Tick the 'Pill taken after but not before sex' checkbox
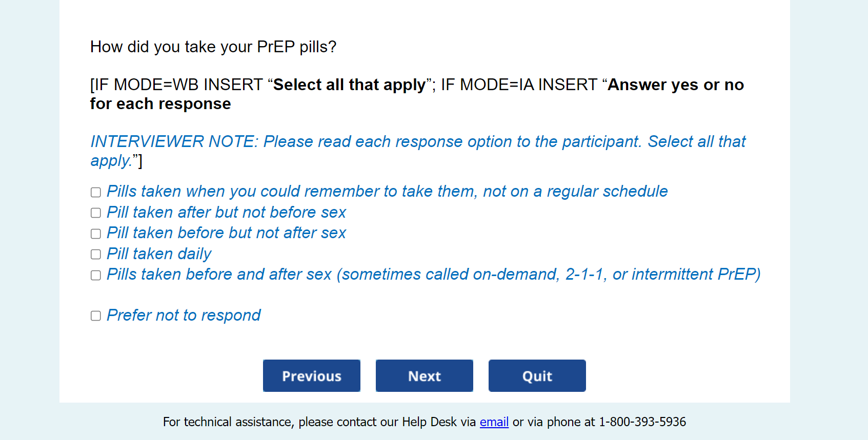 click(96, 213)
